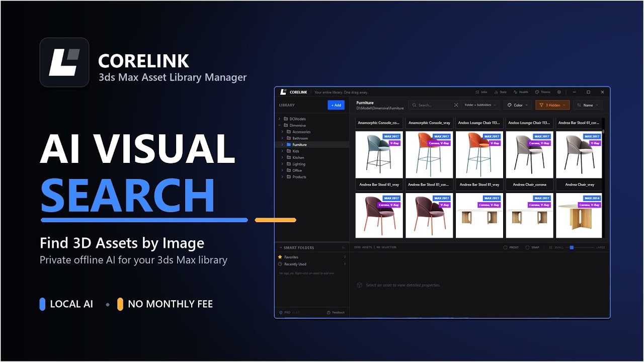Viewport: 644px width, 362px height.
Task: Click the magnifier icon in the search box
Action: coord(415,105)
